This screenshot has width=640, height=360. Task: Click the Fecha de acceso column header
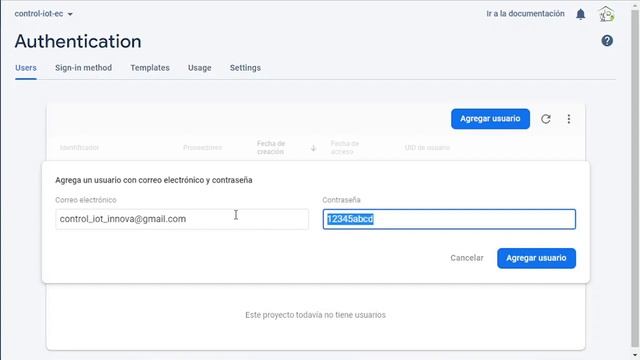pos(344,148)
